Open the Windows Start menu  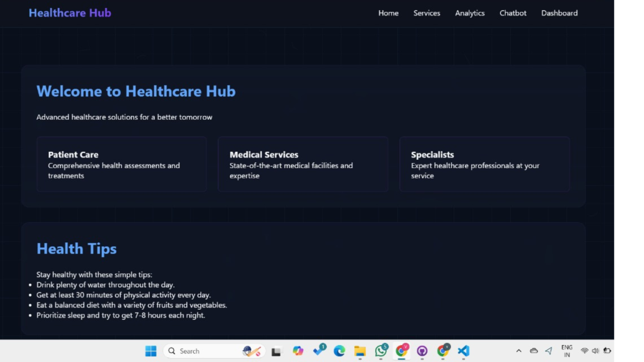click(150, 351)
